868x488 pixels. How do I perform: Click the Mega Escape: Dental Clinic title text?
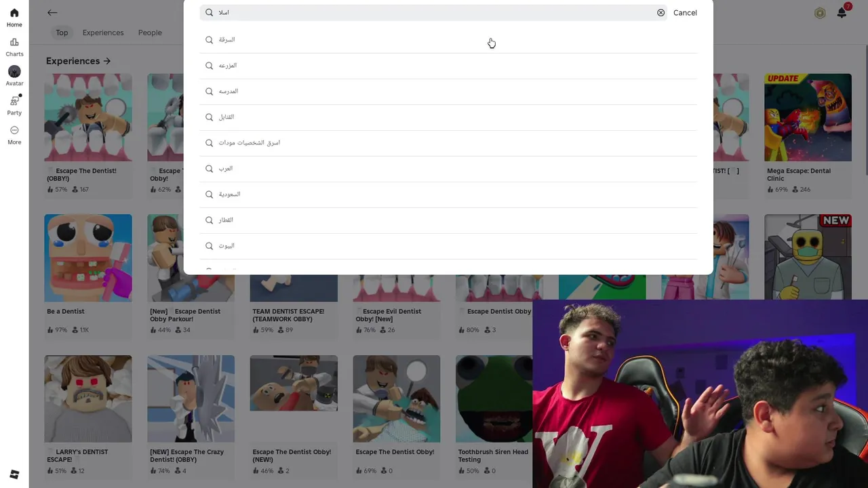(799, 175)
